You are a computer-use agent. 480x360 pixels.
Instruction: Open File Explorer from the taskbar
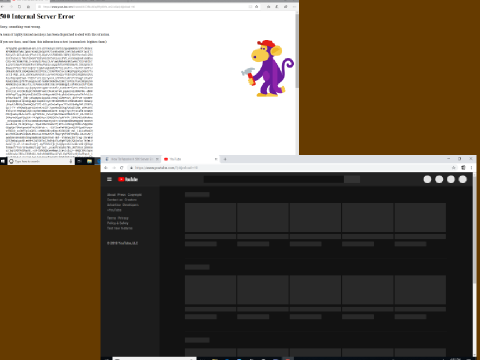click(x=89, y=161)
